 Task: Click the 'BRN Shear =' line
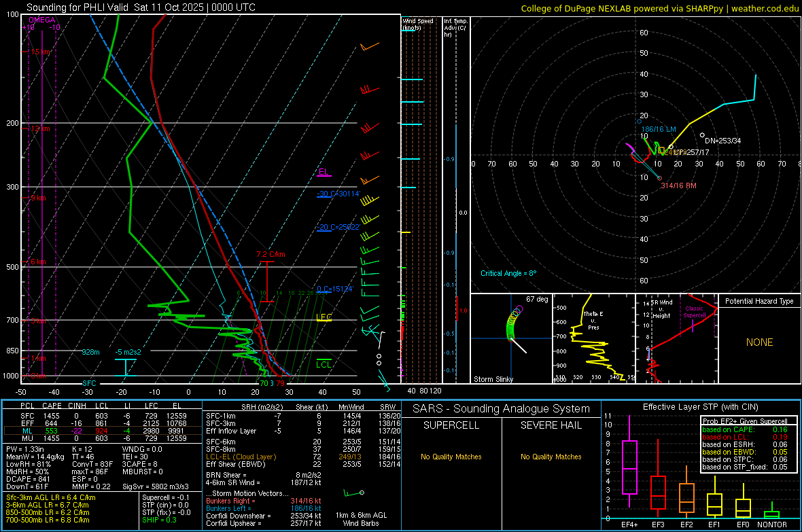tap(264, 475)
